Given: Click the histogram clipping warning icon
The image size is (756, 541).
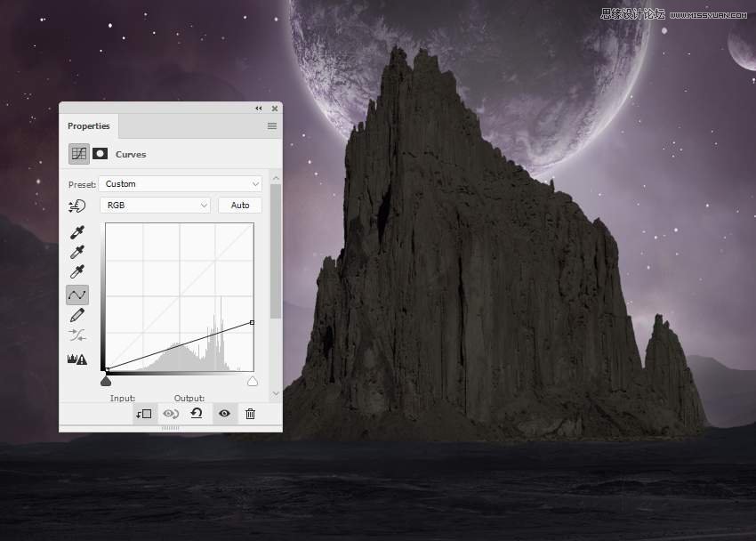Looking at the screenshot, I should pos(77,359).
